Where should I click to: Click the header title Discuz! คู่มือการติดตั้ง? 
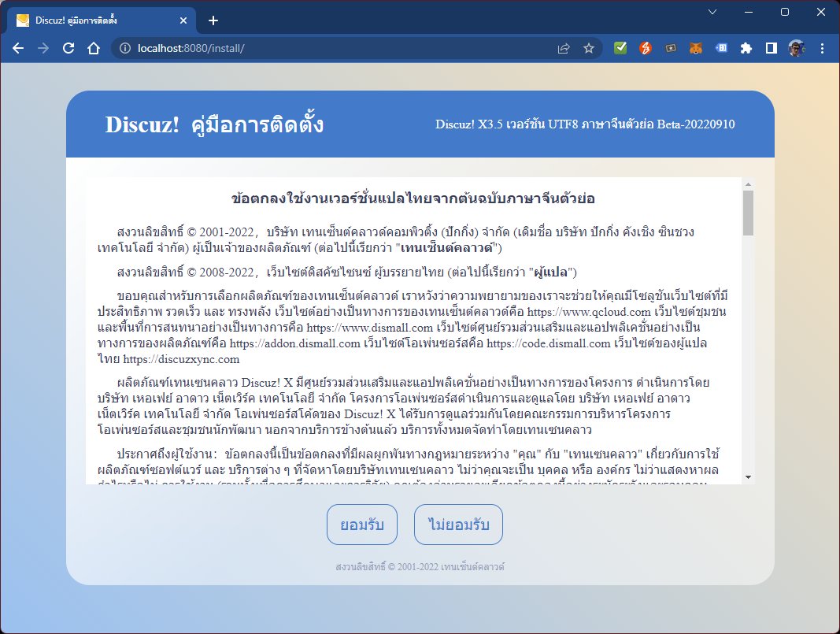click(x=214, y=124)
